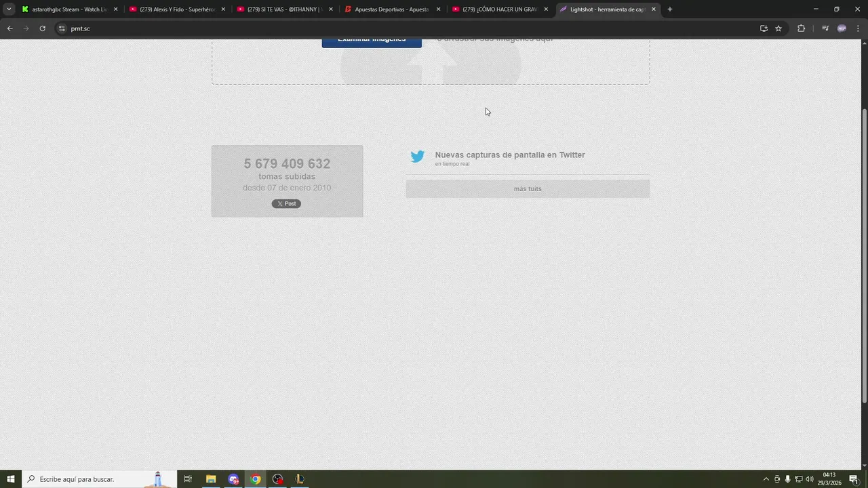
Task: Switch to the astarothgbc Stream tab
Action: (71, 9)
